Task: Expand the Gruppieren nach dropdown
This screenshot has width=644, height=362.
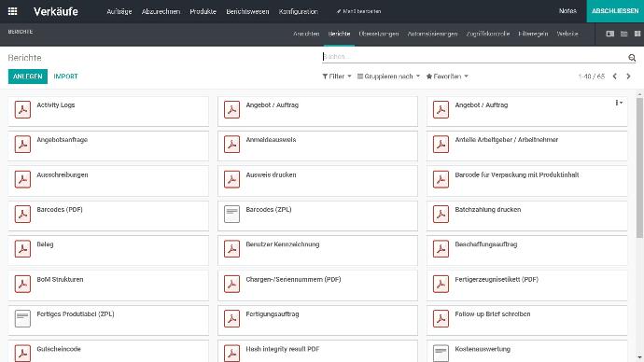Action: click(x=388, y=77)
